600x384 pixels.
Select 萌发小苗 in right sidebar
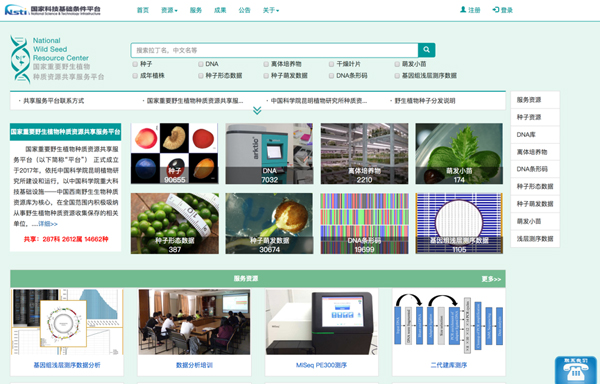pos(535,221)
